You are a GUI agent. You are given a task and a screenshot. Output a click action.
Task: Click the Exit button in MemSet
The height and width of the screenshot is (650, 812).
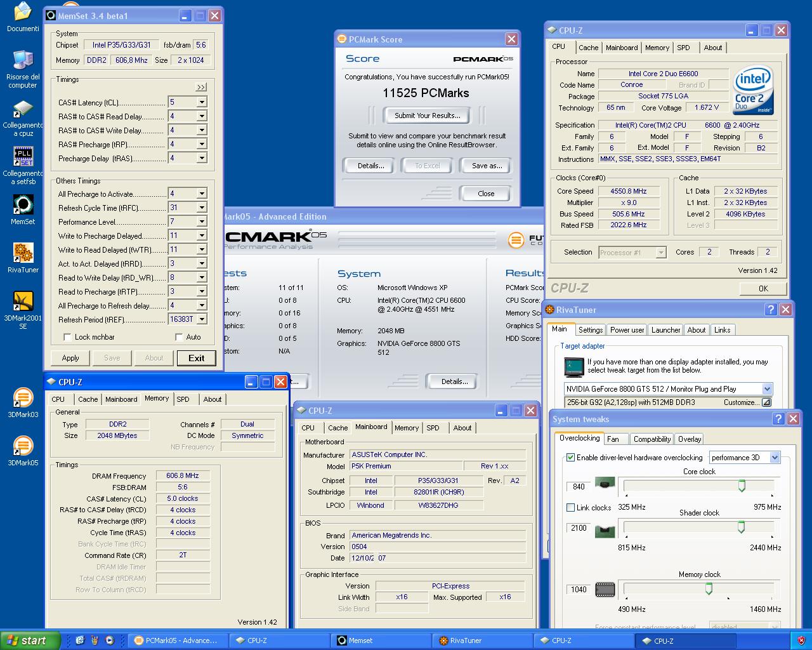[x=197, y=358]
